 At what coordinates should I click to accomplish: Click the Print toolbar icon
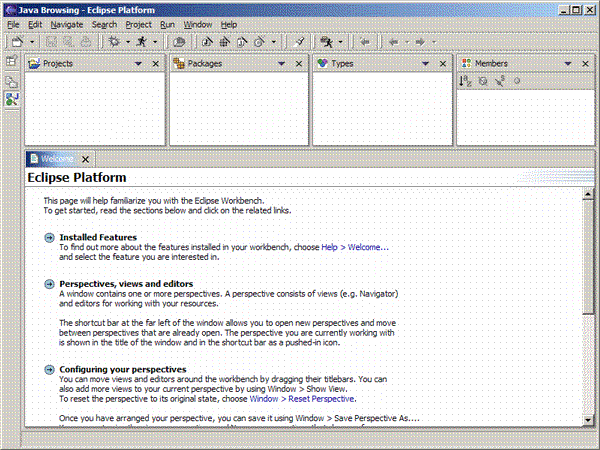coord(86,42)
